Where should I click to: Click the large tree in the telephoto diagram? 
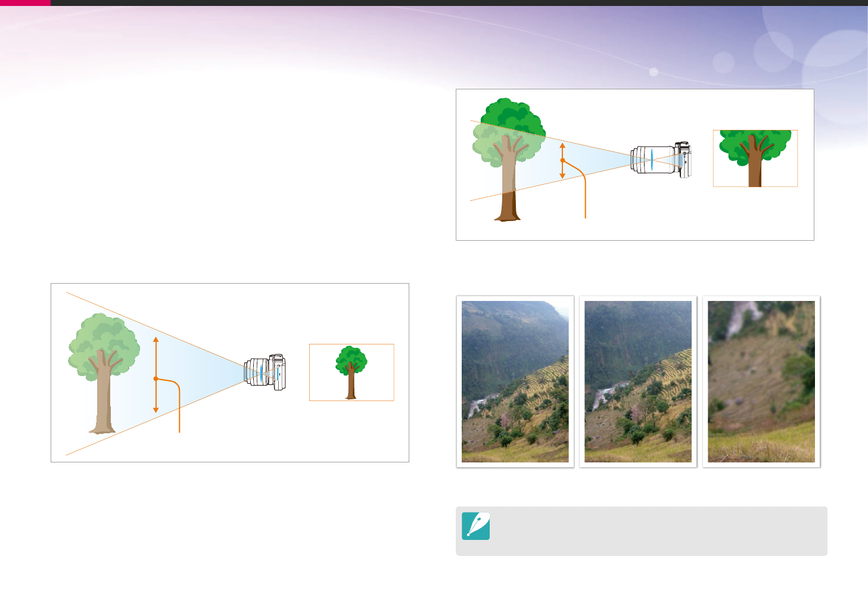508,160
